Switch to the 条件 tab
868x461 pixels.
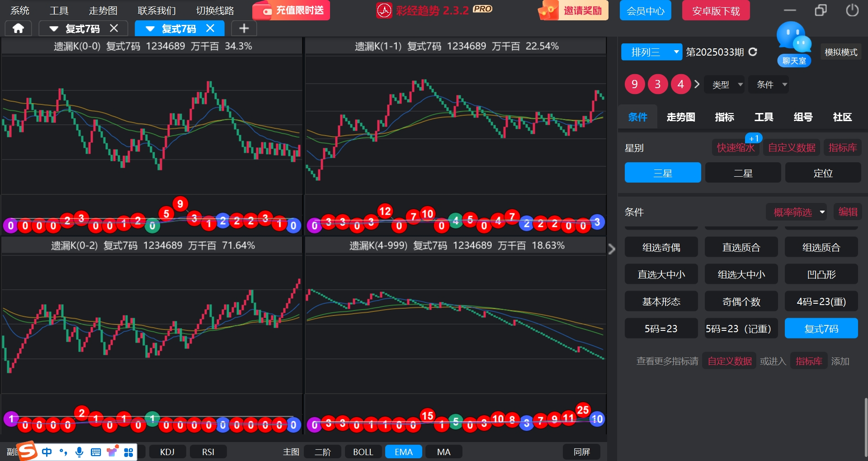(637, 117)
